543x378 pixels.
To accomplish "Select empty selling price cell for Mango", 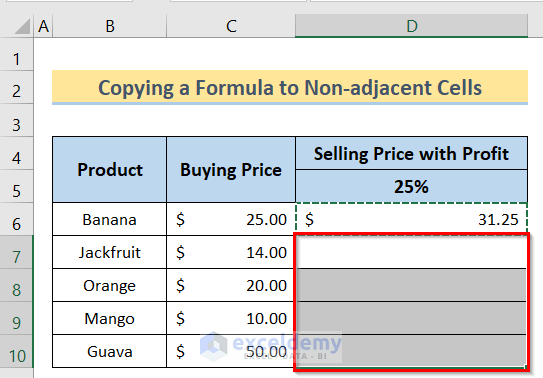I will tap(411, 318).
